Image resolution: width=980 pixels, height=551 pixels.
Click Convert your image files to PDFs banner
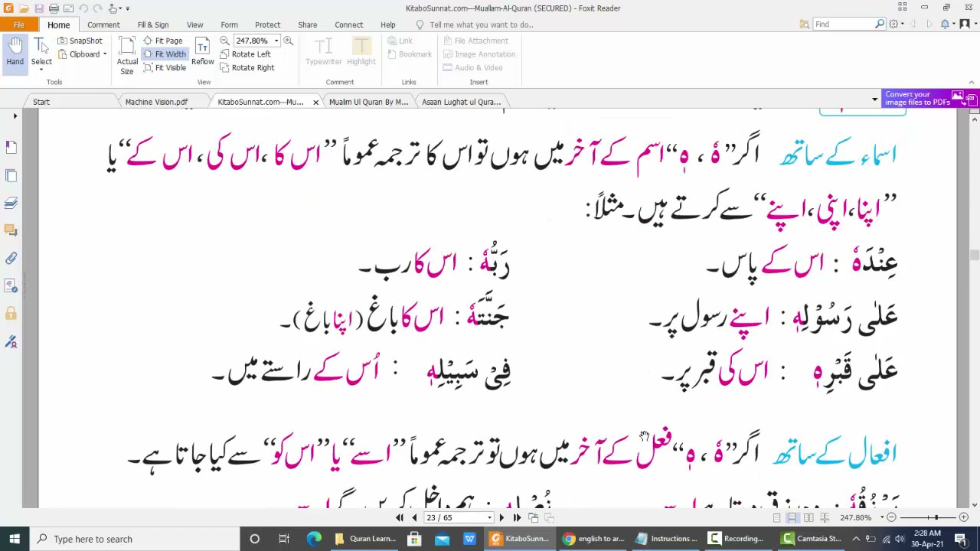click(x=931, y=98)
